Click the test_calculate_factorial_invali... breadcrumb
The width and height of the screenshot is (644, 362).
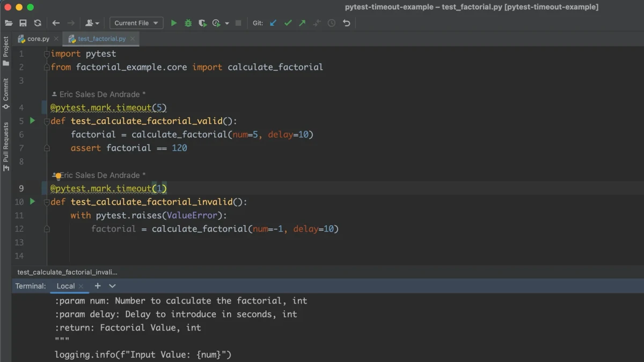67,272
